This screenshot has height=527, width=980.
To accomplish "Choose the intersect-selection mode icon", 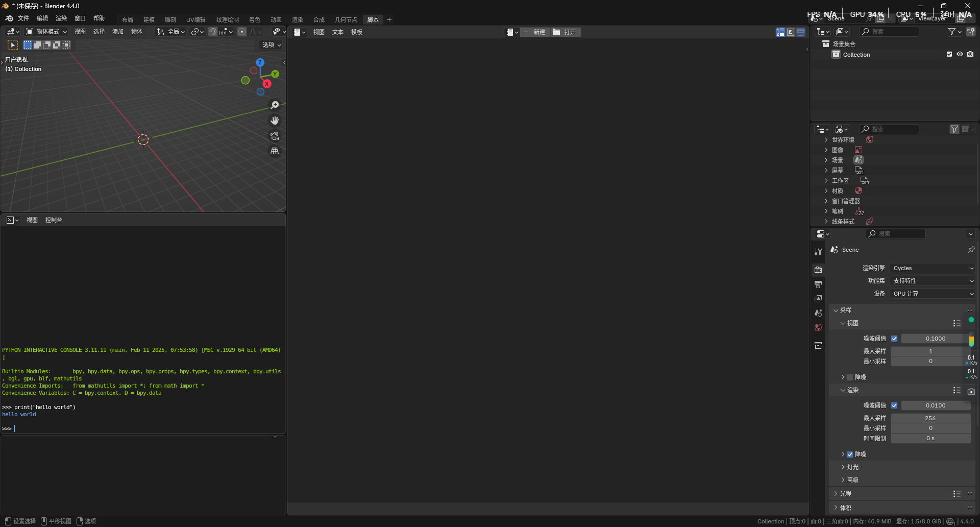I will click(66, 45).
